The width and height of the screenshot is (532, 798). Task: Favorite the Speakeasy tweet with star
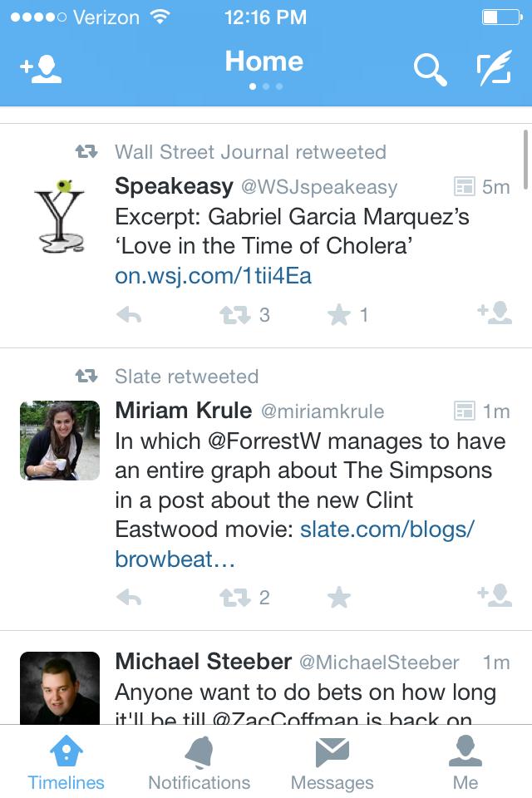(339, 315)
